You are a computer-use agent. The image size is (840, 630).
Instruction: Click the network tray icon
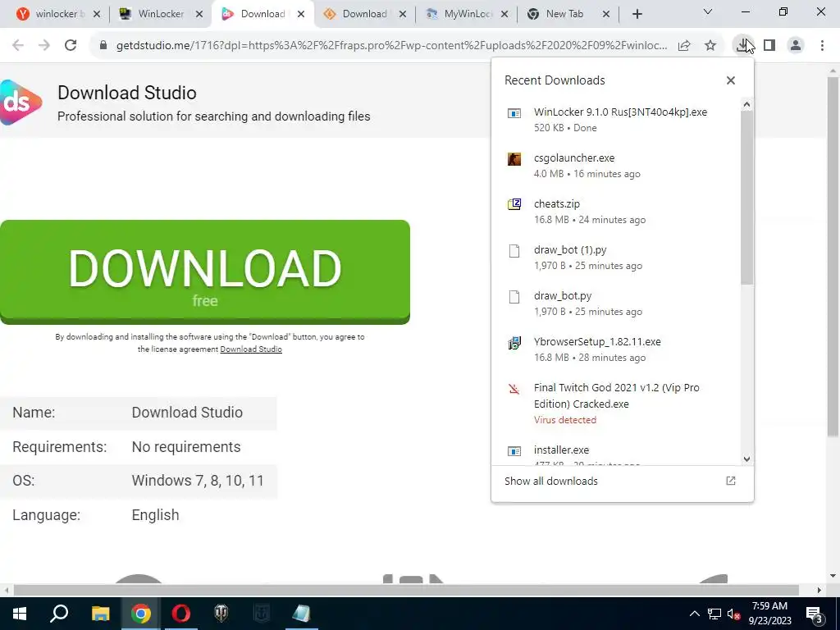[x=714, y=614]
